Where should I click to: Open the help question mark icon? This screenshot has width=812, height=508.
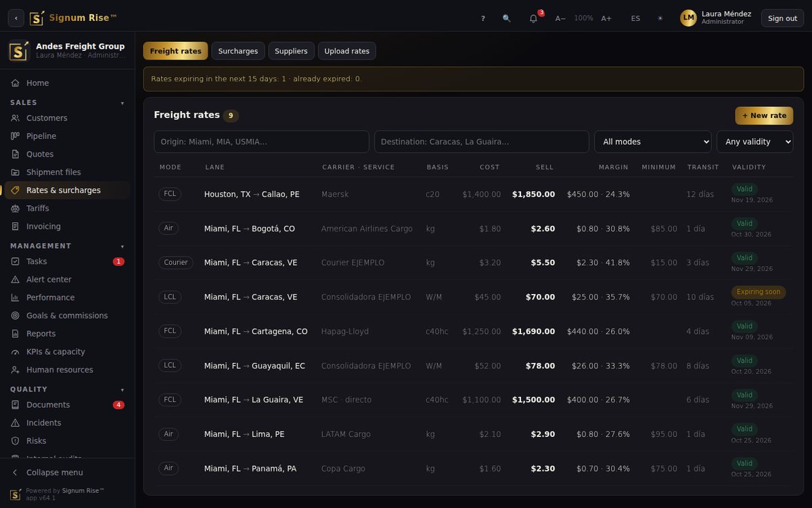point(483,18)
